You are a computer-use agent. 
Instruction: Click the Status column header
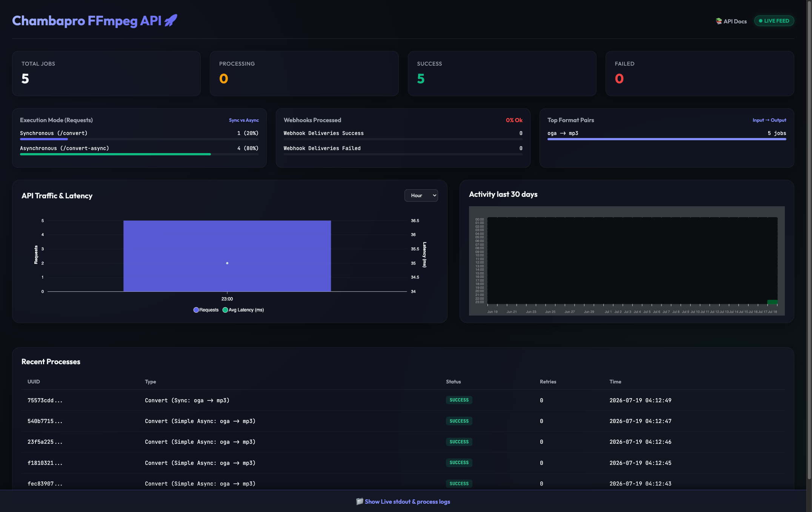click(x=453, y=382)
